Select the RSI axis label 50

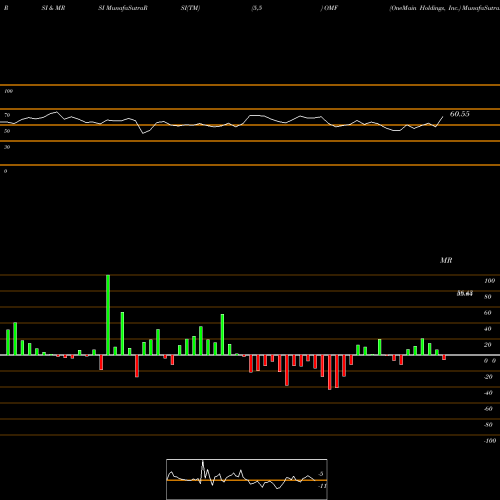tap(7, 131)
